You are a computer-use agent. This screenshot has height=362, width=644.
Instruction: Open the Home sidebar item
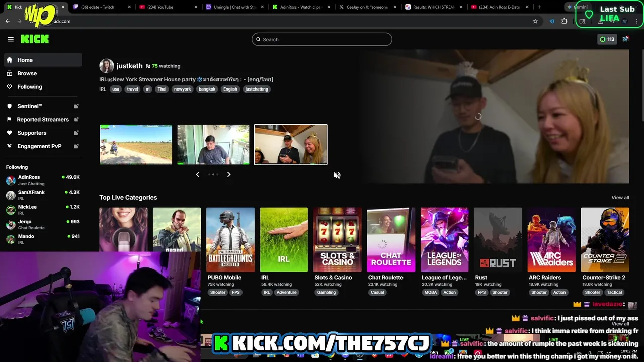pyautogui.click(x=43, y=60)
